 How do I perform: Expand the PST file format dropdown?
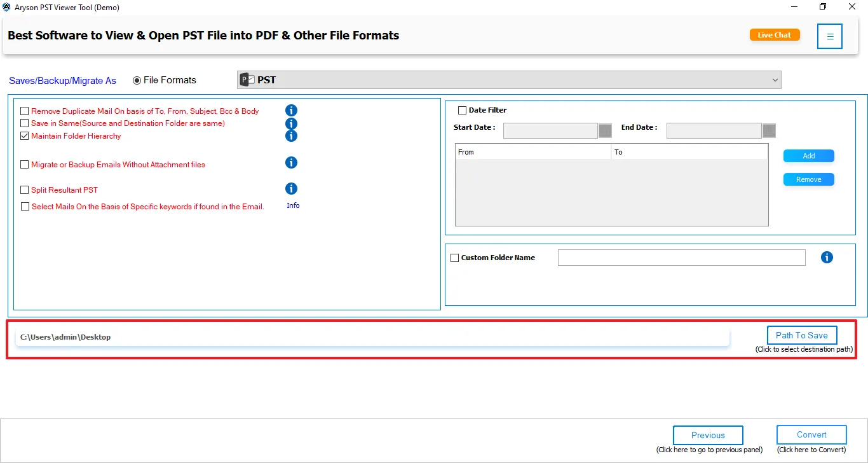[509, 79]
